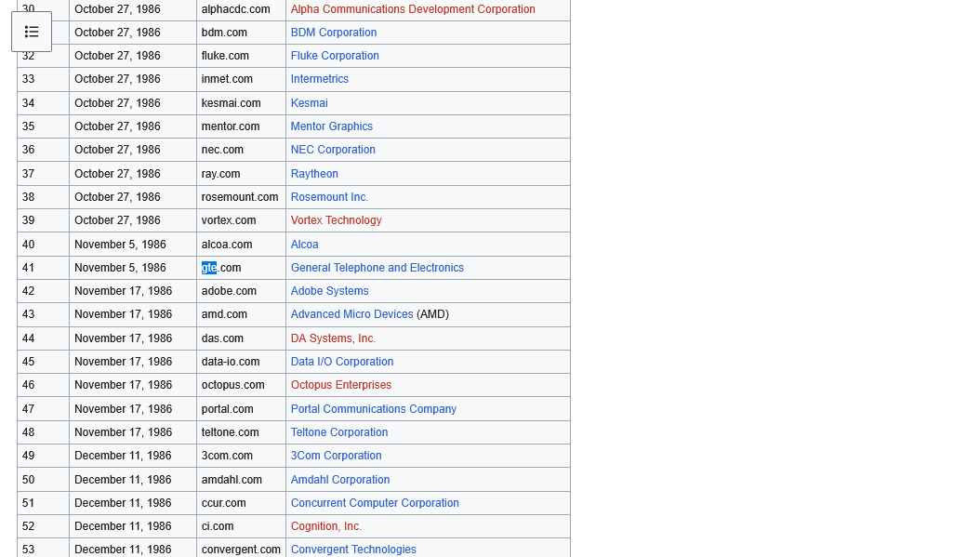Open the Data I/O Corporation link

(x=342, y=362)
